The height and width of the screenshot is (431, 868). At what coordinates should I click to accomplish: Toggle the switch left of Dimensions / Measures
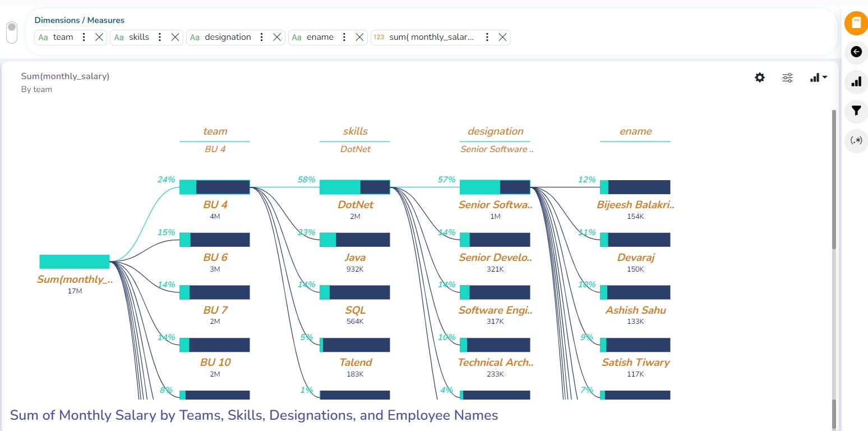tap(12, 32)
